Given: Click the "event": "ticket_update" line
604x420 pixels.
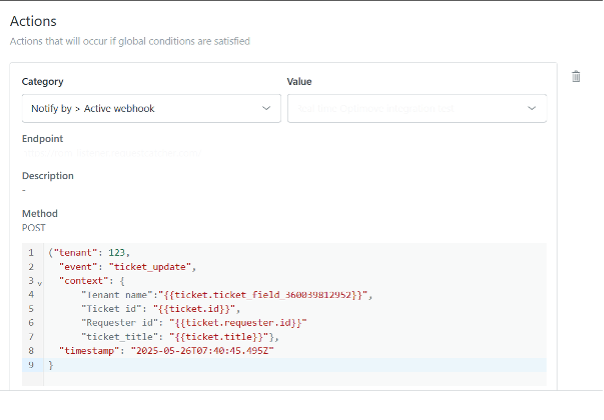Looking at the screenshot, I should tap(128, 267).
